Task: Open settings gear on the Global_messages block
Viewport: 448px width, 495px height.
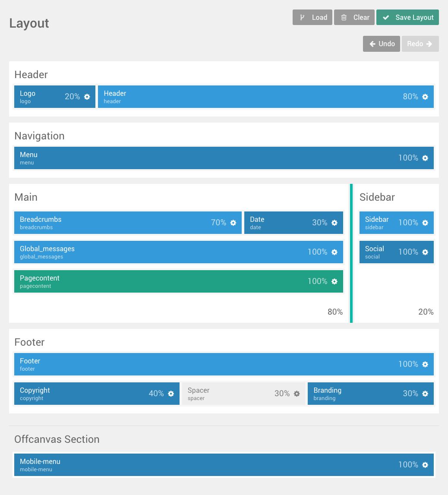Action: [334, 252]
